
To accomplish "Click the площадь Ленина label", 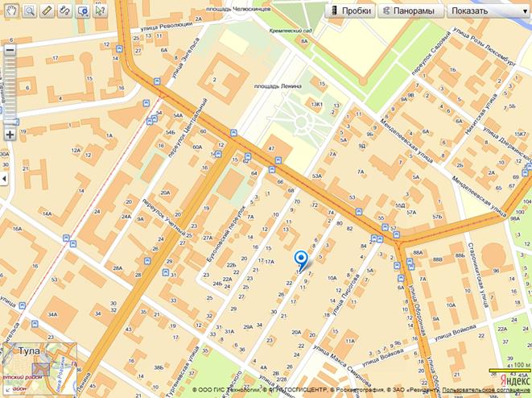I will [x=278, y=86].
